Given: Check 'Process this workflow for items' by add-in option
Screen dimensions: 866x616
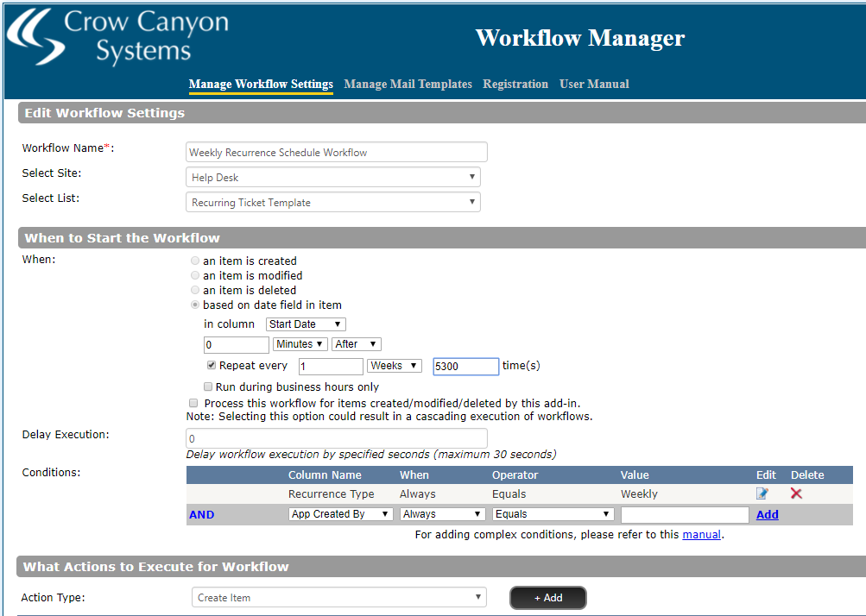Looking at the screenshot, I should (193, 403).
